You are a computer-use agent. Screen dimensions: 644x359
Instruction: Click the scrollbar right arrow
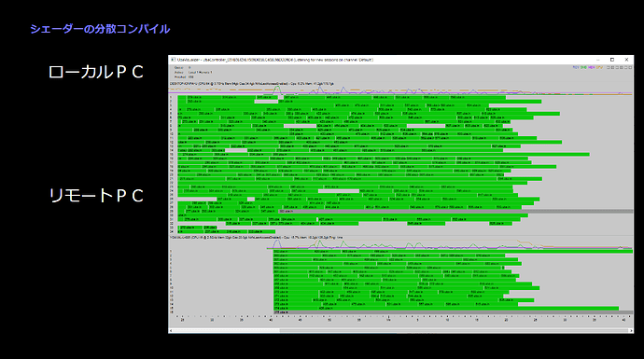631,330
